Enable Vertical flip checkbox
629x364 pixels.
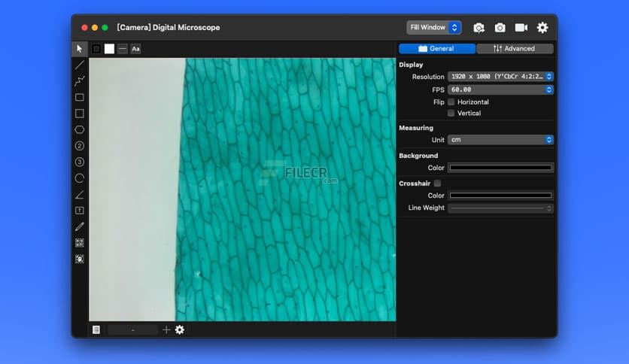pyautogui.click(x=451, y=114)
